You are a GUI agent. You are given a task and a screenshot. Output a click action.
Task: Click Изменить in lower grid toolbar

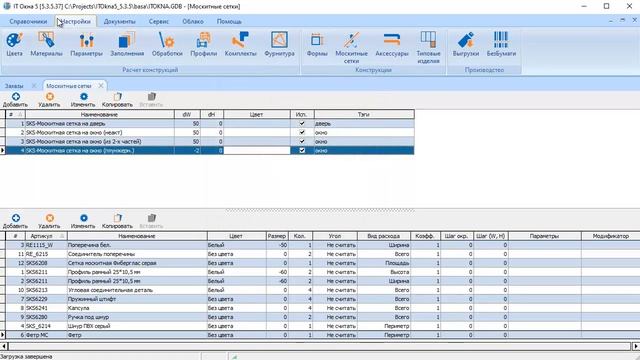pos(83,221)
